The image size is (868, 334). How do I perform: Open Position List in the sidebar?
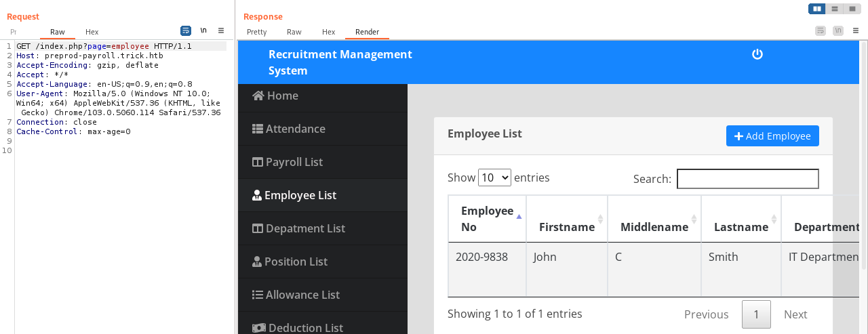tap(323, 262)
